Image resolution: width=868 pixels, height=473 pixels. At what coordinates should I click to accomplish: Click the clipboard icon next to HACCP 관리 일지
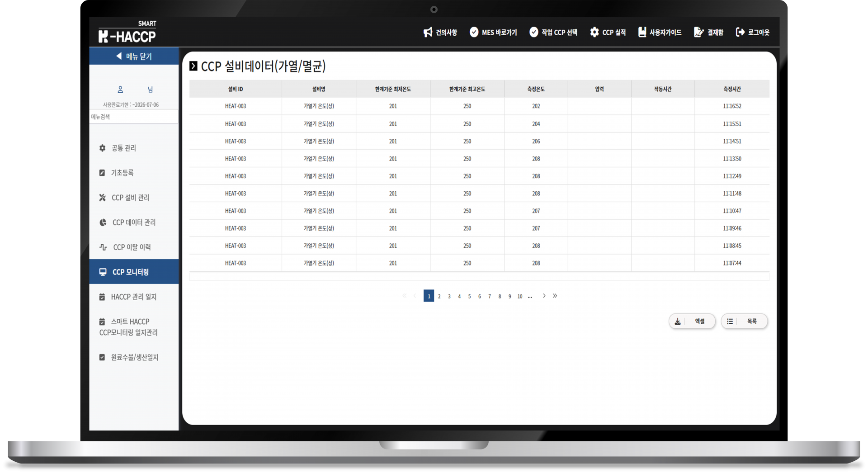(x=102, y=297)
